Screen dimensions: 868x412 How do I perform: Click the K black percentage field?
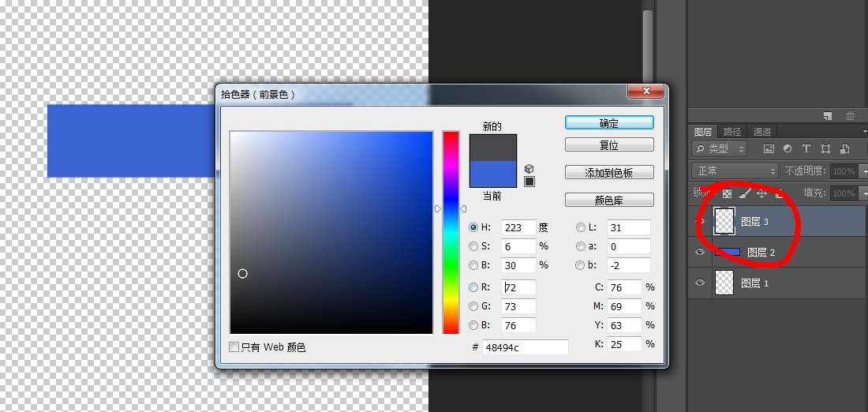pyautogui.click(x=624, y=344)
